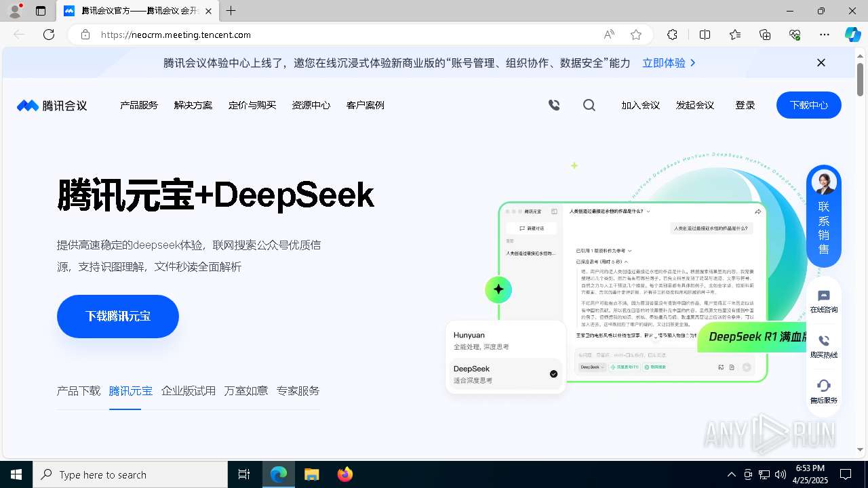Enable split screen icon
The image size is (868, 488).
click(x=705, y=35)
